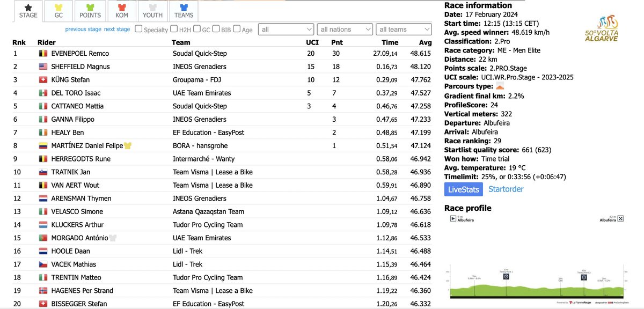Open the Soudal Quick-Step team for Evenepoel
This screenshot has width=644, height=309.
click(x=200, y=54)
